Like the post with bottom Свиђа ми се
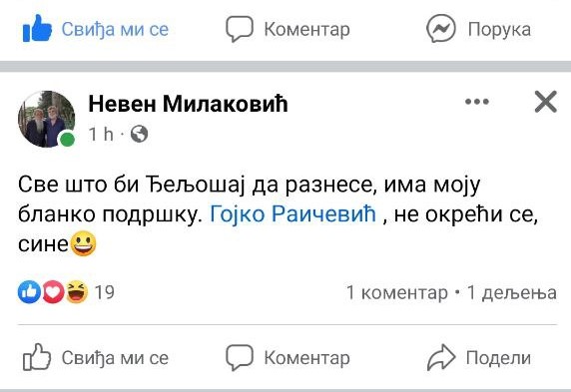This screenshot has width=571, height=392. coord(96,358)
